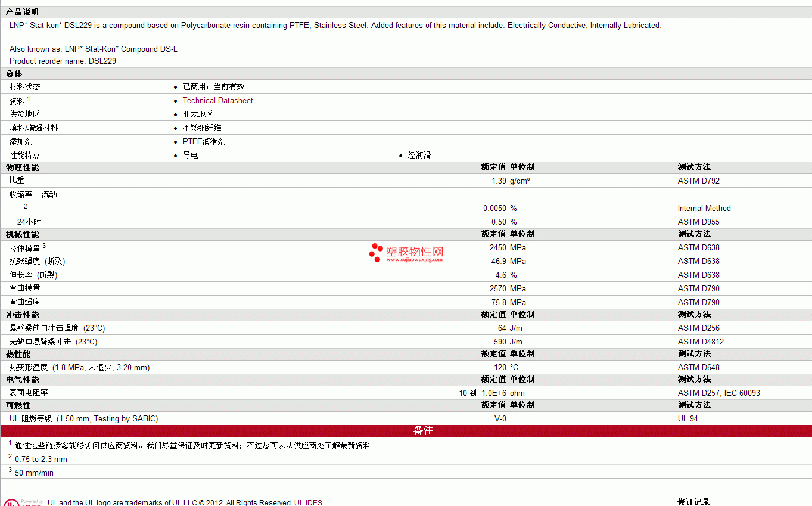Click ASTM D256 test method
The image size is (812, 506).
tap(699, 328)
